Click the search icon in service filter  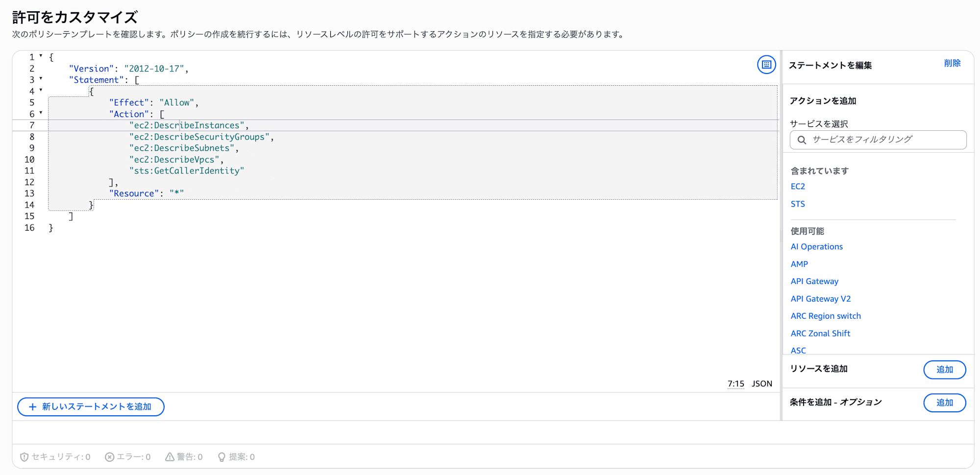[802, 140]
